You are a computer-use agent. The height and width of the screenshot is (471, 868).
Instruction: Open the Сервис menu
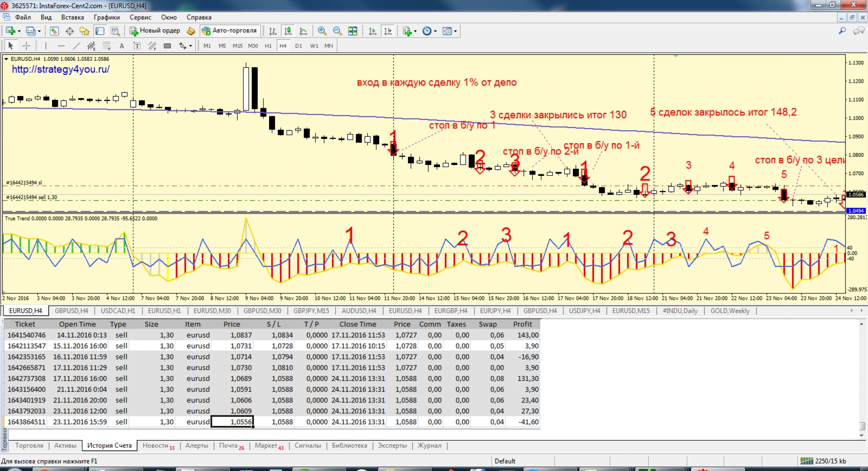click(140, 17)
